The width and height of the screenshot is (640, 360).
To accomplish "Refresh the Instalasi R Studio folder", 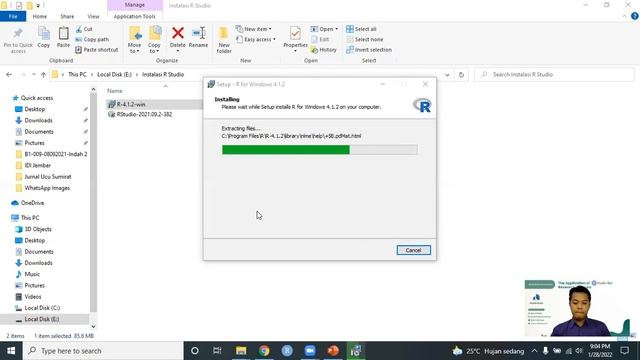I will [x=461, y=75].
